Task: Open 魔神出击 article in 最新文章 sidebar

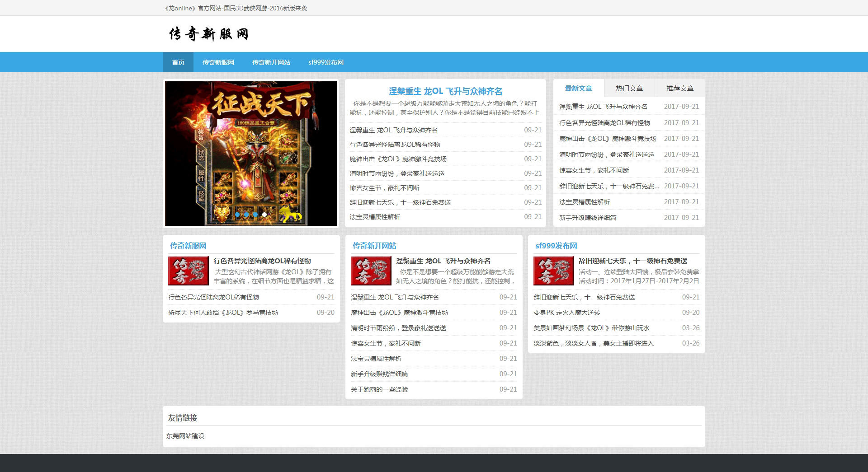Action: tap(608, 139)
